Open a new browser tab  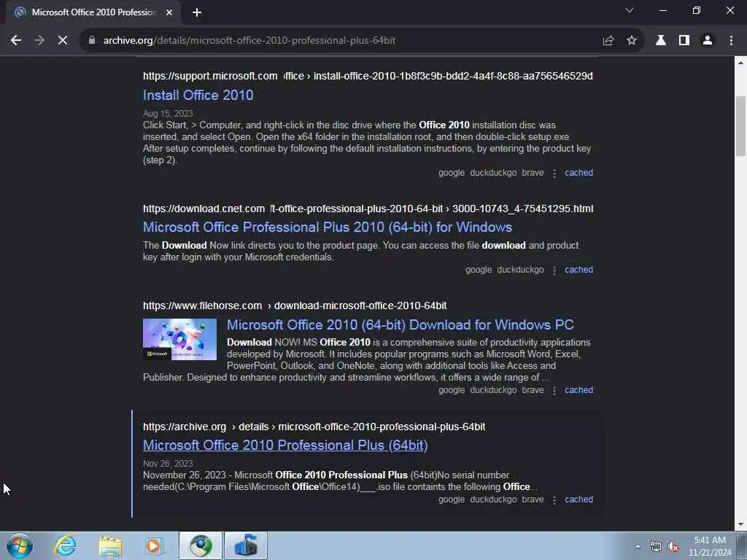[x=197, y=12]
